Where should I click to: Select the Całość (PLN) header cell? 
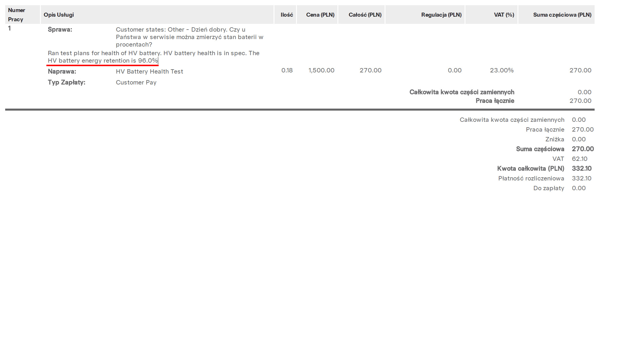tap(365, 15)
